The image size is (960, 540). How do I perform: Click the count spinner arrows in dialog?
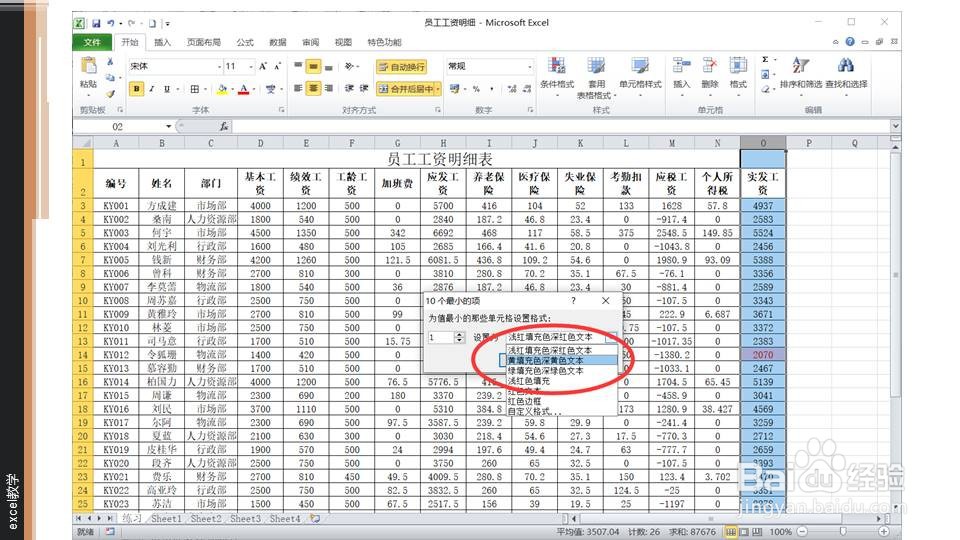(x=460, y=337)
